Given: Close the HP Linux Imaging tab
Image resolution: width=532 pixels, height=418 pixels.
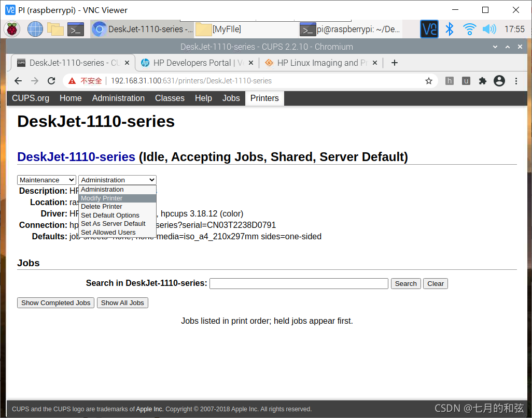Looking at the screenshot, I should [x=374, y=63].
